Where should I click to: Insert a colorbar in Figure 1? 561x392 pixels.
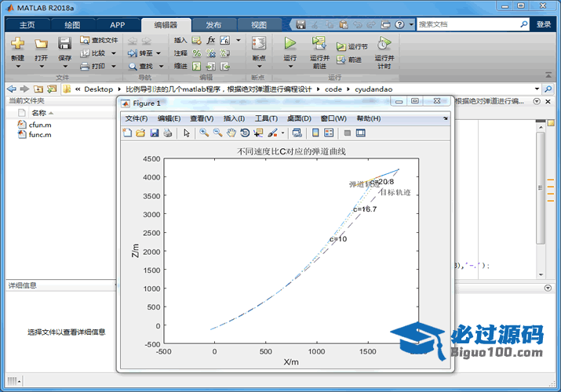point(315,133)
